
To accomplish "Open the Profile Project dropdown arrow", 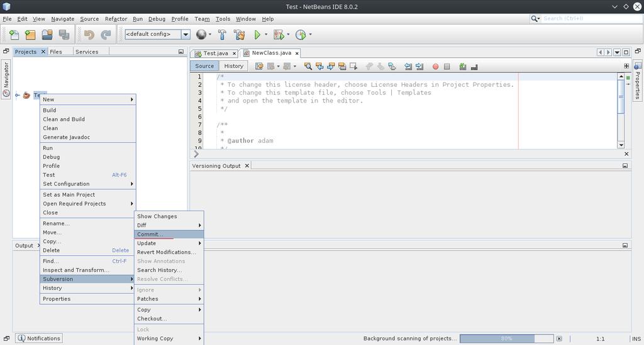I will pyautogui.click(x=310, y=35).
